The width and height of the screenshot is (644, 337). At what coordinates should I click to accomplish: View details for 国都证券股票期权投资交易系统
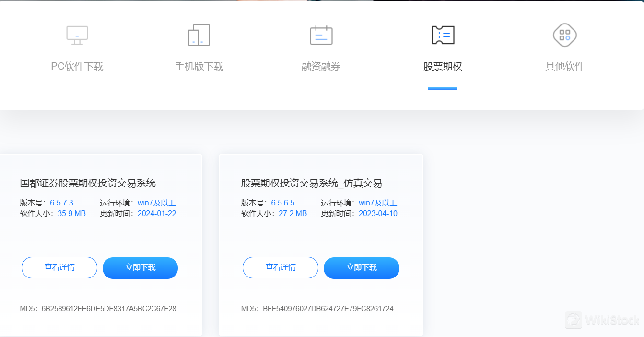[x=59, y=268]
